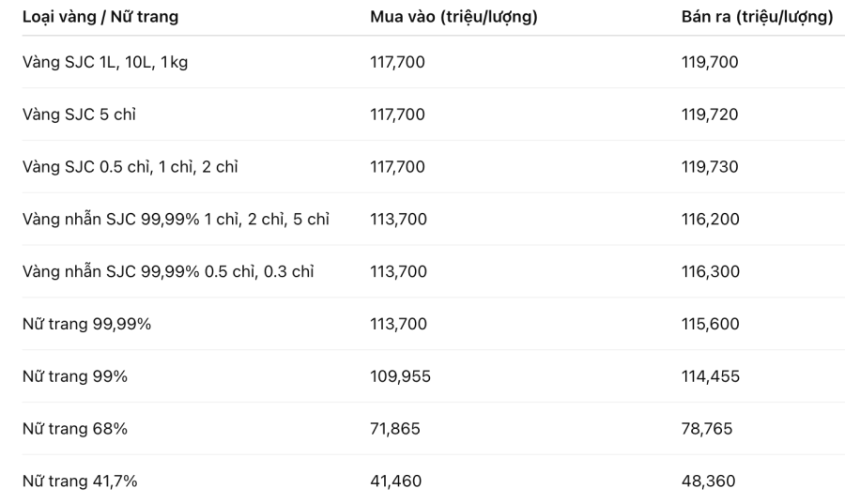Screen dimensions: 845x504
Task: Click the sell price 48,360 cell
Action: (x=708, y=481)
